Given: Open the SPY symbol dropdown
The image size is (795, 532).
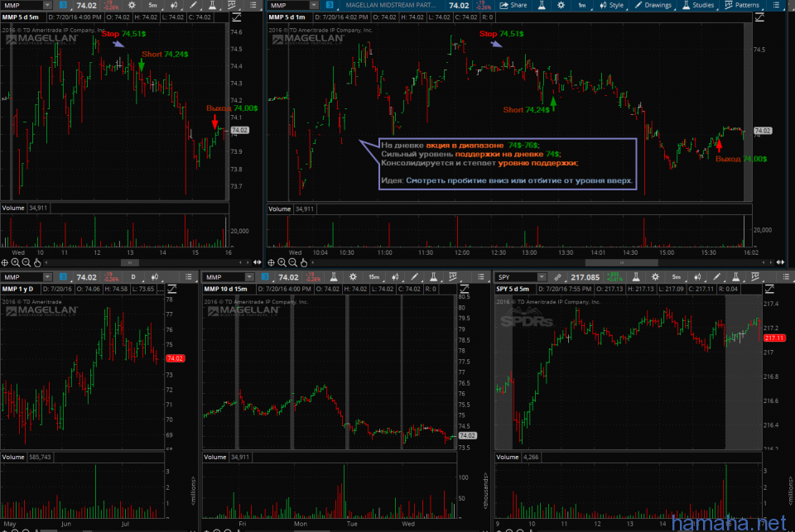Looking at the screenshot, I should (542, 277).
